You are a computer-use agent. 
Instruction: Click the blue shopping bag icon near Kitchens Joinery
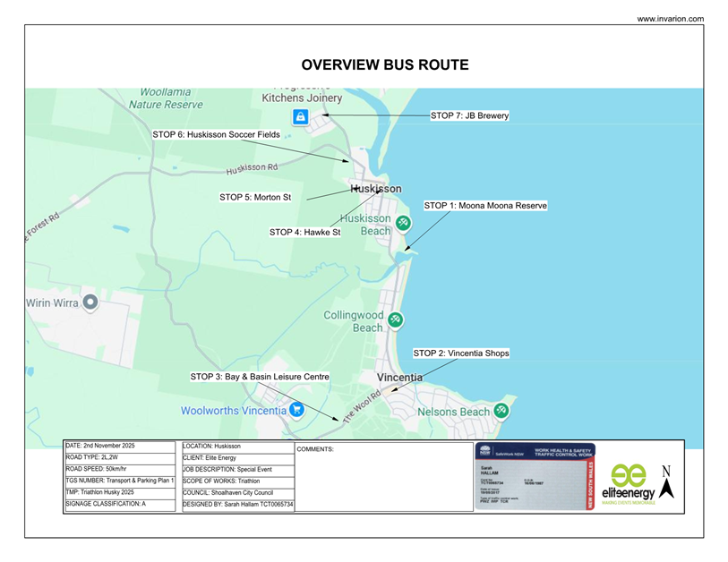[x=301, y=115]
